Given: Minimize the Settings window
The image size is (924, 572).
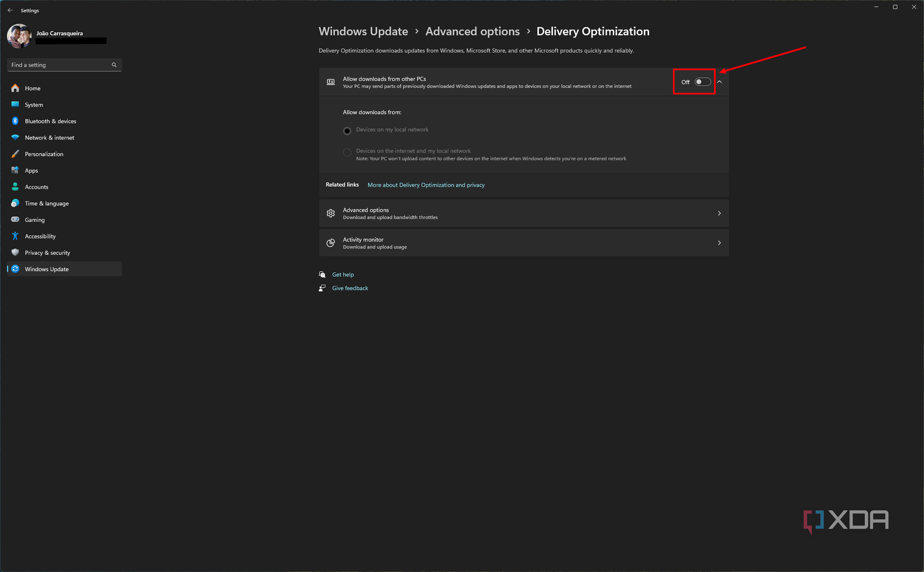Looking at the screenshot, I should coord(876,7).
